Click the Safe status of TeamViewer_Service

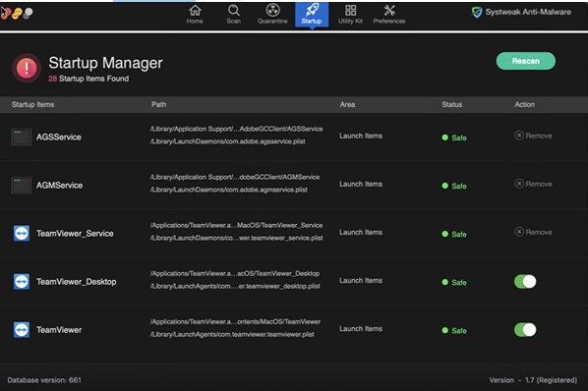coord(454,234)
